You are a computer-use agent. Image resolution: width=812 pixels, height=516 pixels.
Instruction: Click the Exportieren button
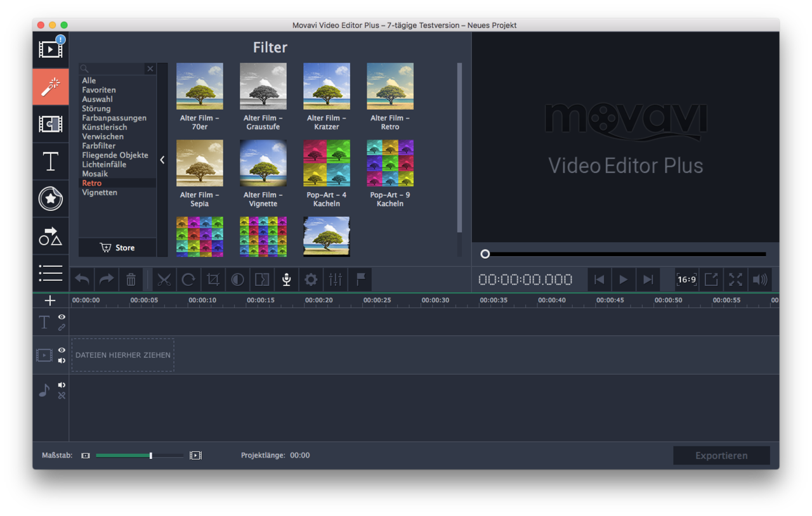tap(721, 456)
